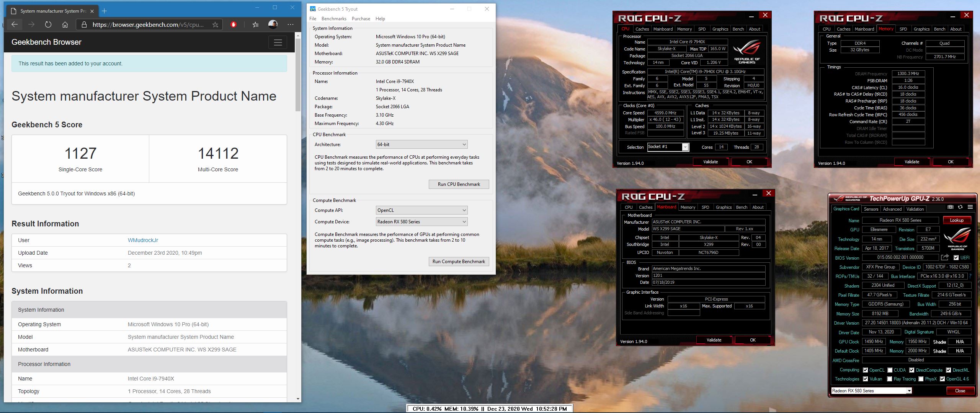Click the BIOS export share icon in GPU-Z
The width and height of the screenshot is (980, 413).
click(x=945, y=257)
